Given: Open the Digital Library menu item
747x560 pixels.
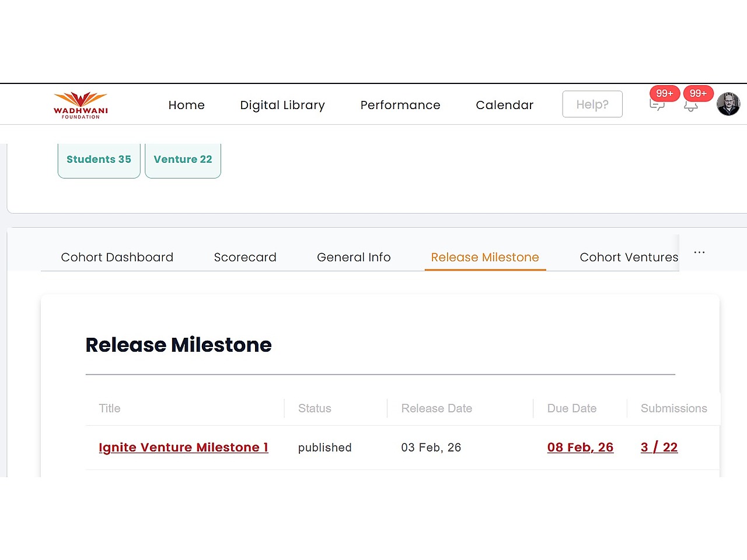Looking at the screenshot, I should (x=282, y=105).
